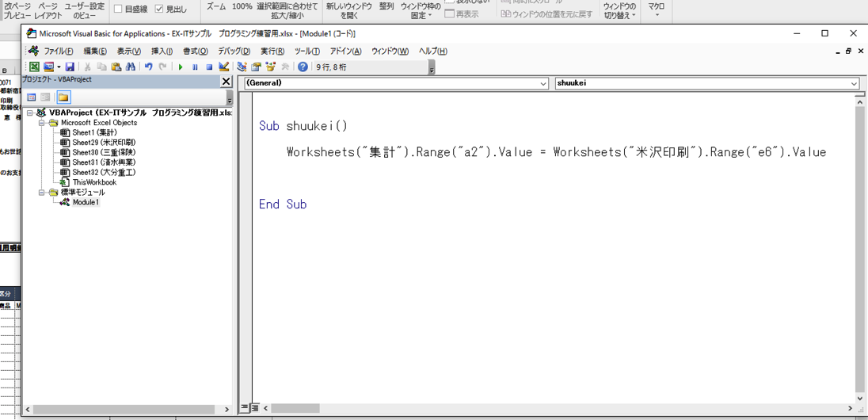Open the 表示(V) menu
This screenshot has width=868, height=420.
pyautogui.click(x=129, y=51)
